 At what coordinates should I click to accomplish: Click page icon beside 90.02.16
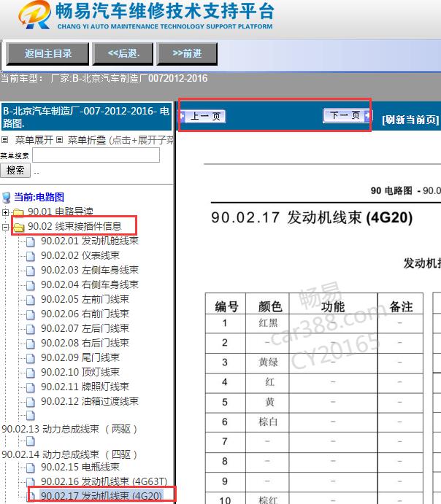click(30, 482)
